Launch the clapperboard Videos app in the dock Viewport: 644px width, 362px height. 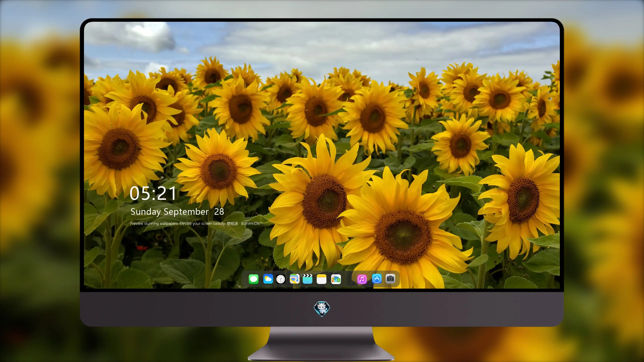[308, 279]
